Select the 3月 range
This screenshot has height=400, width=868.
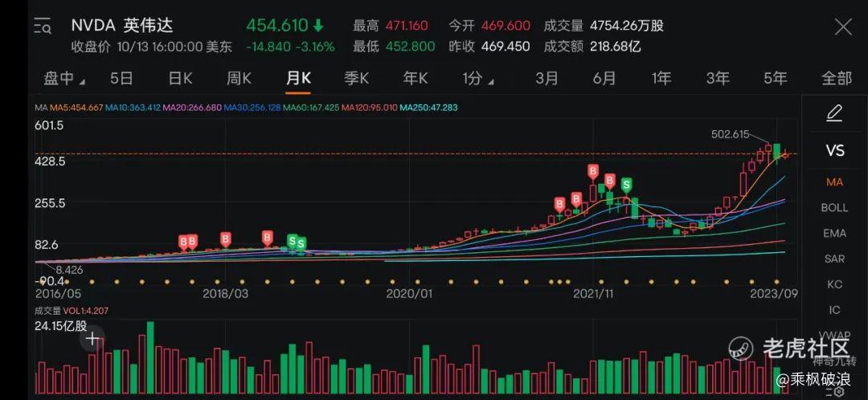tap(547, 79)
